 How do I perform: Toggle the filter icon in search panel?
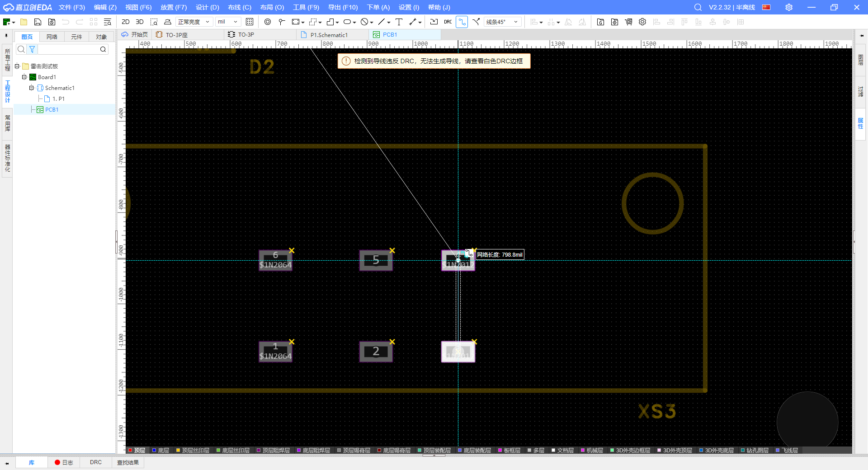[32, 49]
